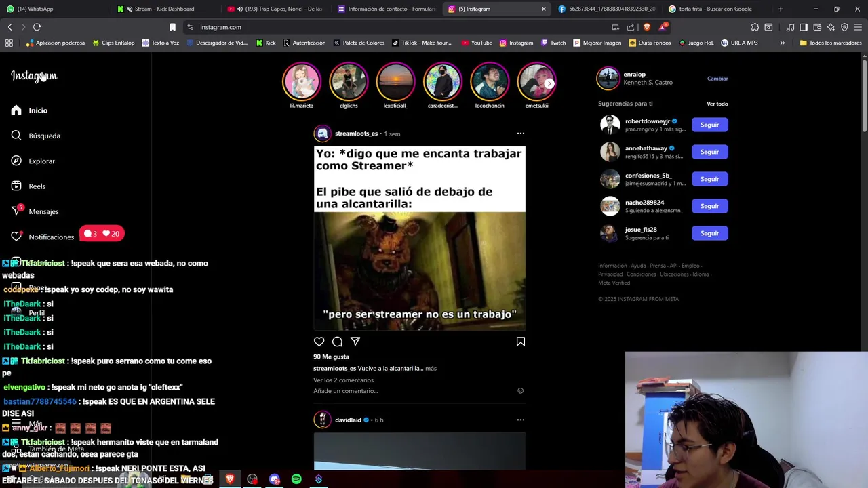This screenshot has width=868, height=488.
Task: Toggle browser sidebar panel icon
Action: (x=804, y=27)
